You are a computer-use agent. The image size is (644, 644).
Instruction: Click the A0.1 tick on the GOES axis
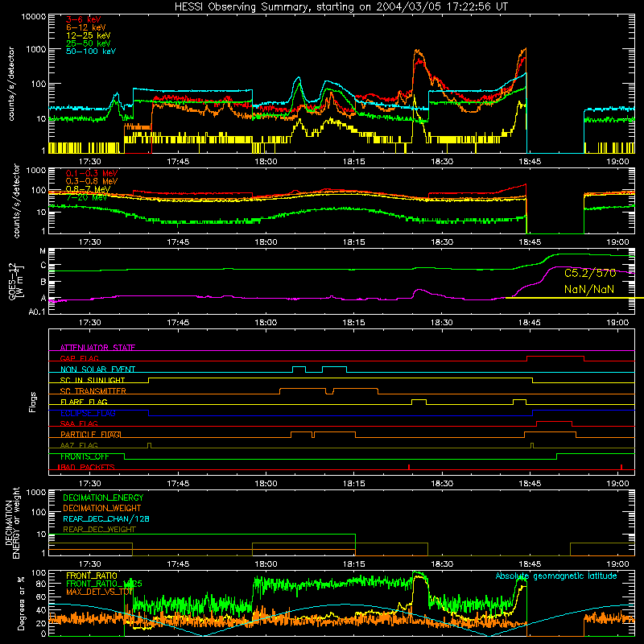(37, 312)
